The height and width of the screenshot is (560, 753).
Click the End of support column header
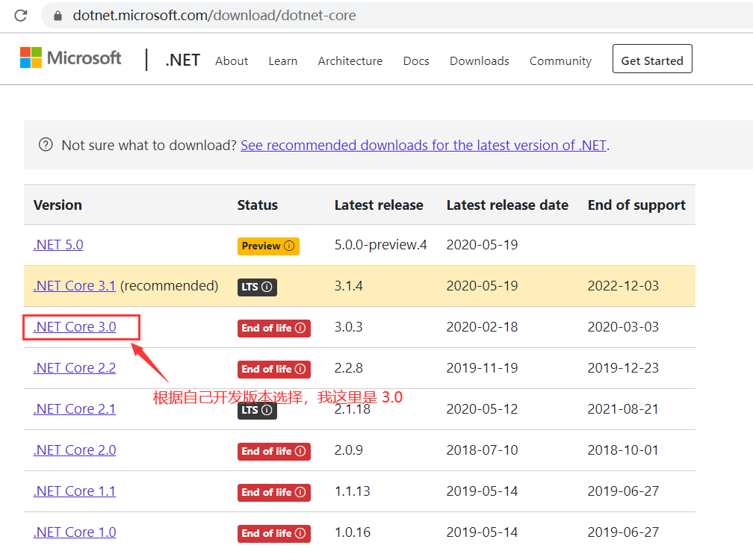tap(636, 205)
